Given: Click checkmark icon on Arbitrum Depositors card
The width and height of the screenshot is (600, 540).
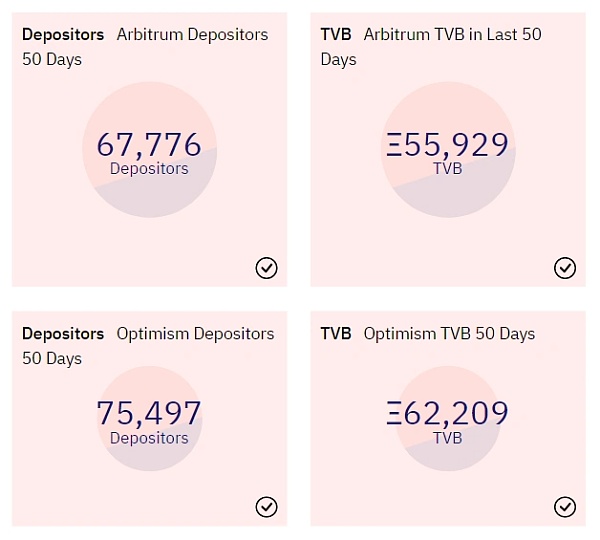Looking at the screenshot, I should coord(266,267).
